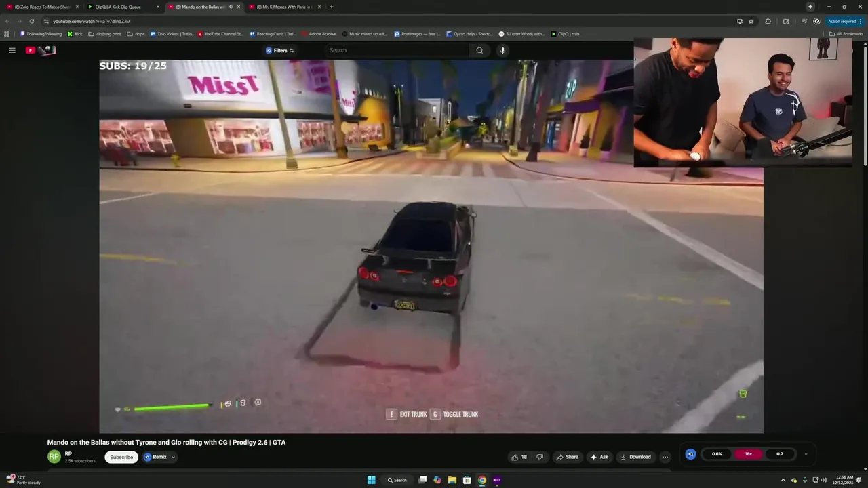Image resolution: width=868 pixels, height=488 pixels.
Task: Click the Ask button
Action: [599, 457]
